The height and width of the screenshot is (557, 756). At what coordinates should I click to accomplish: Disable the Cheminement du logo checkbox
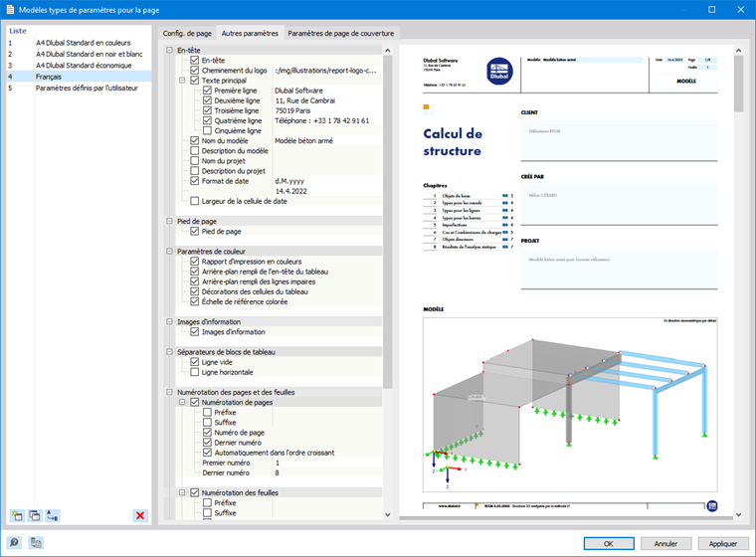[195, 71]
